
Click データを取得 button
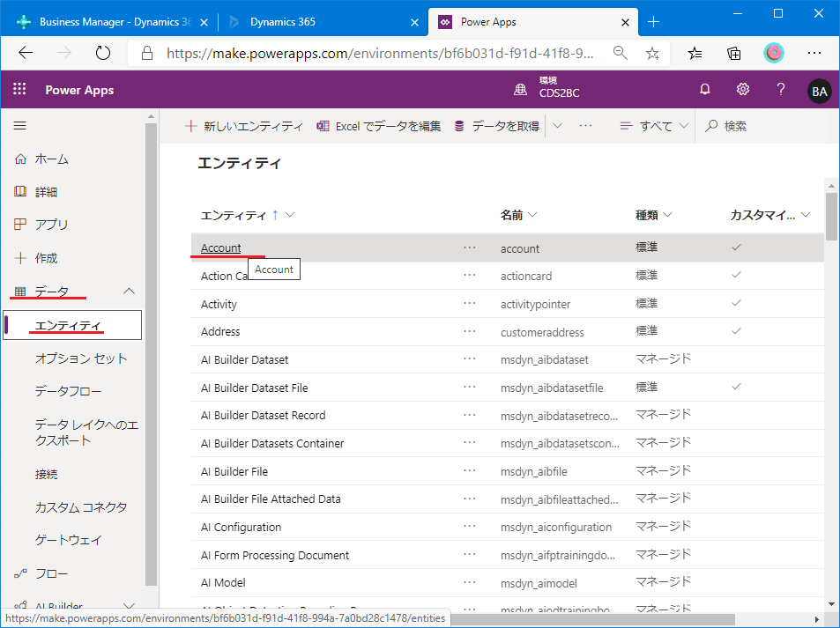point(496,126)
